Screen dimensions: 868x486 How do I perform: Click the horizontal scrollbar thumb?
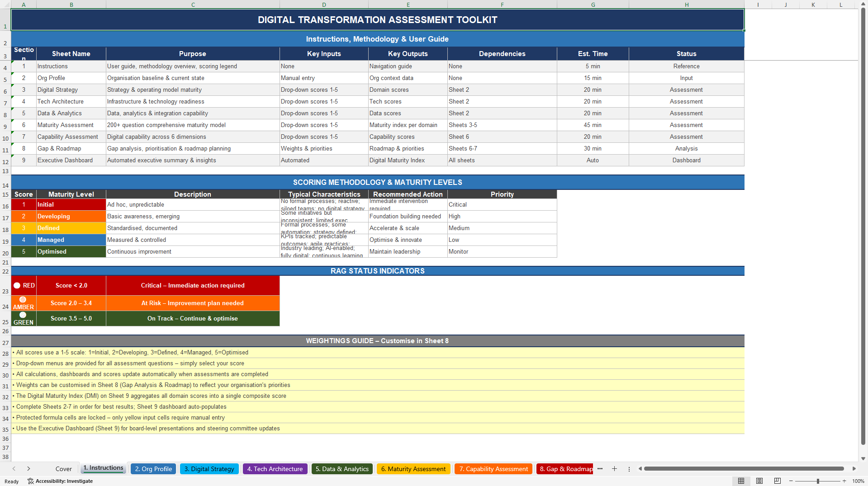pyautogui.click(x=744, y=469)
